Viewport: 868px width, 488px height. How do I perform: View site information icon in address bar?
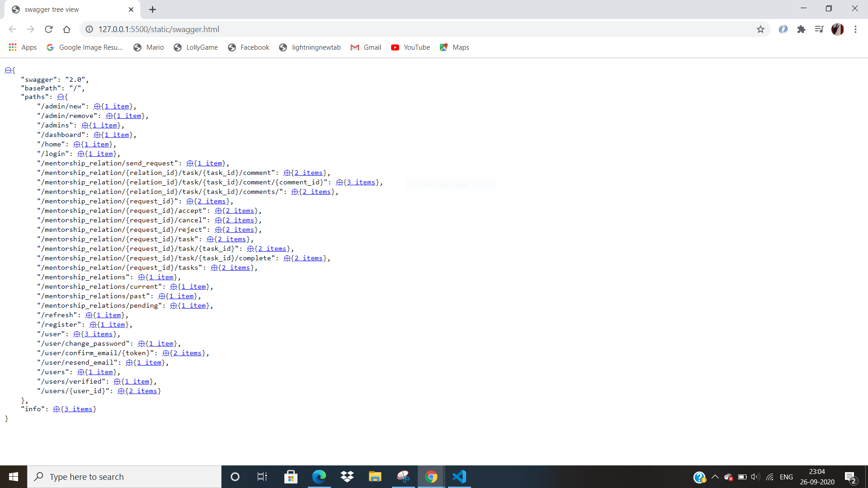point(90,29)
